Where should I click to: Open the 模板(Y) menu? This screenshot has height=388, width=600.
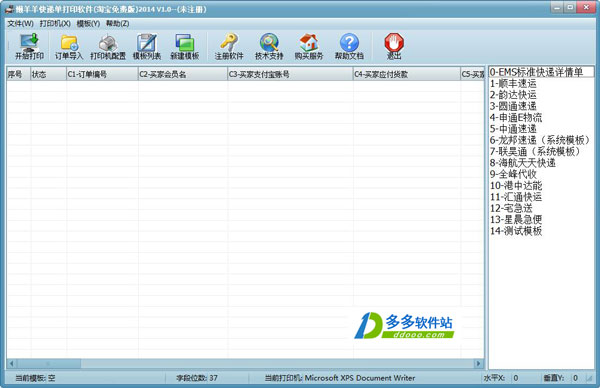coord(88,24)
